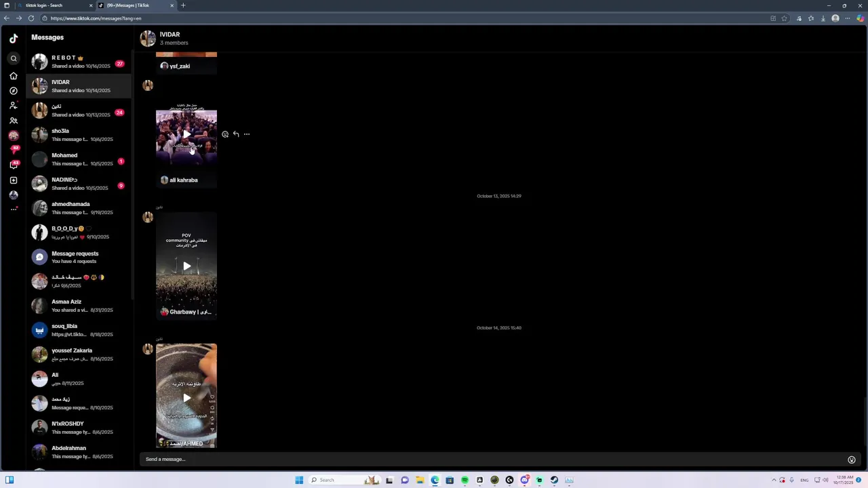Open the TikTok logo home link
This screenshot has height=488, width=868.
coord(14,39)
